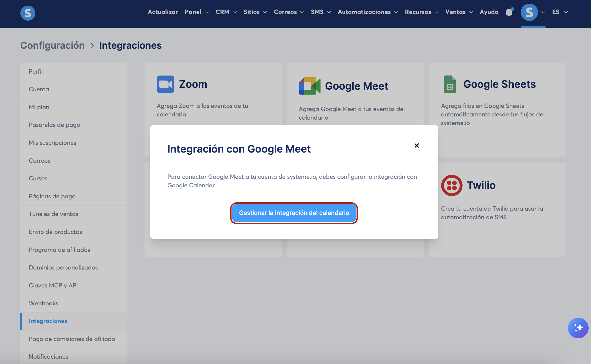Open Webhooks settings
This screenshot has width=591, height=364.
click(74, 304)
